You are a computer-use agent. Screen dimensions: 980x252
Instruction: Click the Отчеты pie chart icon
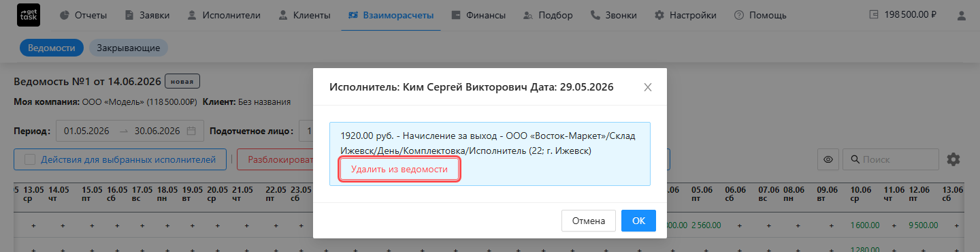pyautogui.click(x=64, y=15)
